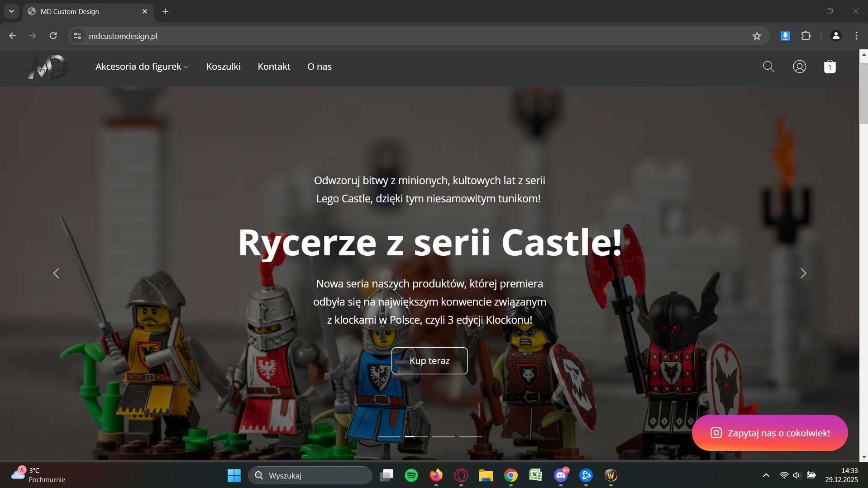Open the O nas page
868x488 pixels.
320,67
